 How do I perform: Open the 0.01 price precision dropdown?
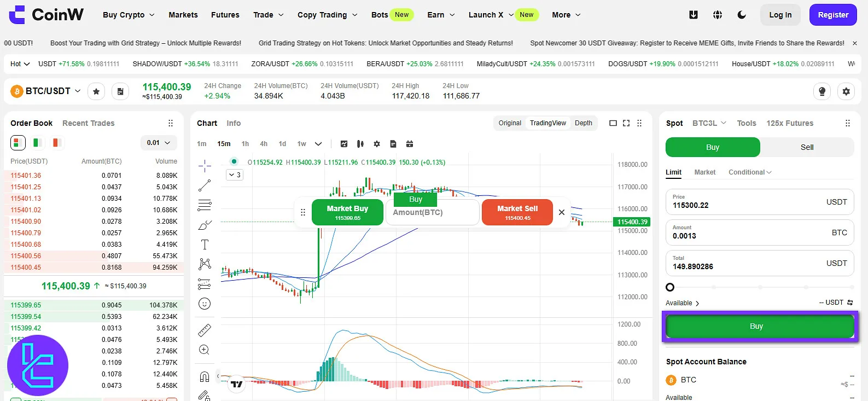point(159,143)
